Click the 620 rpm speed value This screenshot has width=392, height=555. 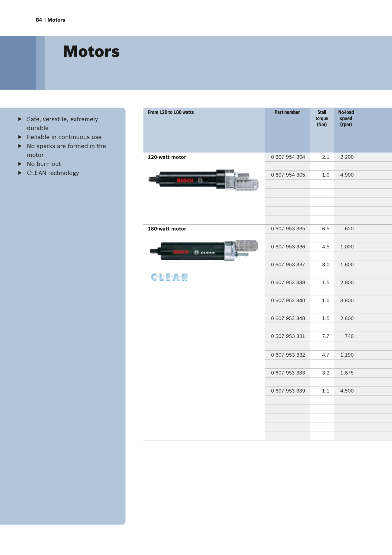coord(349,229)
